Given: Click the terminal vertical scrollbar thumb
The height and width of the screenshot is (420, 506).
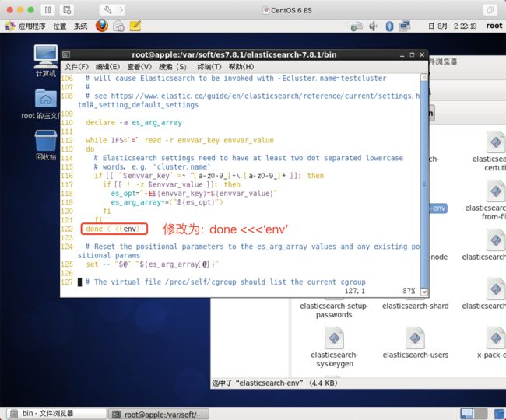Looking at the screenshot, I should pyautogui.click(x=424, y=184).
